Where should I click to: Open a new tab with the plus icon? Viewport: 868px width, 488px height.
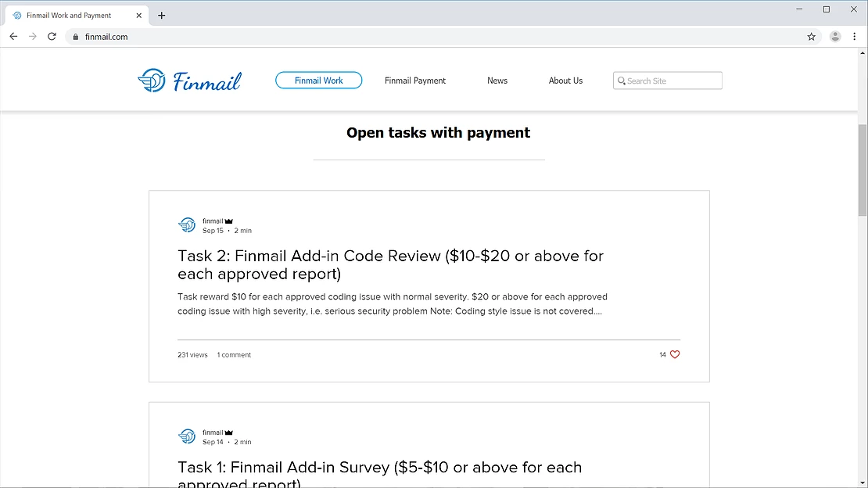(161, 16)
